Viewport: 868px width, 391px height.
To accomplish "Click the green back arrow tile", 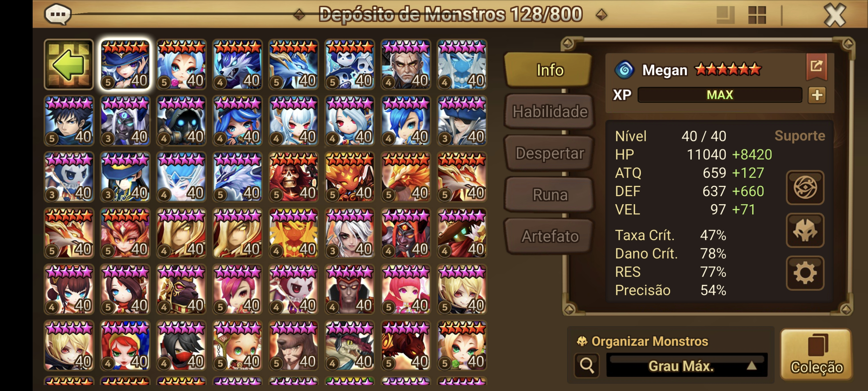I will click(69, 64).
